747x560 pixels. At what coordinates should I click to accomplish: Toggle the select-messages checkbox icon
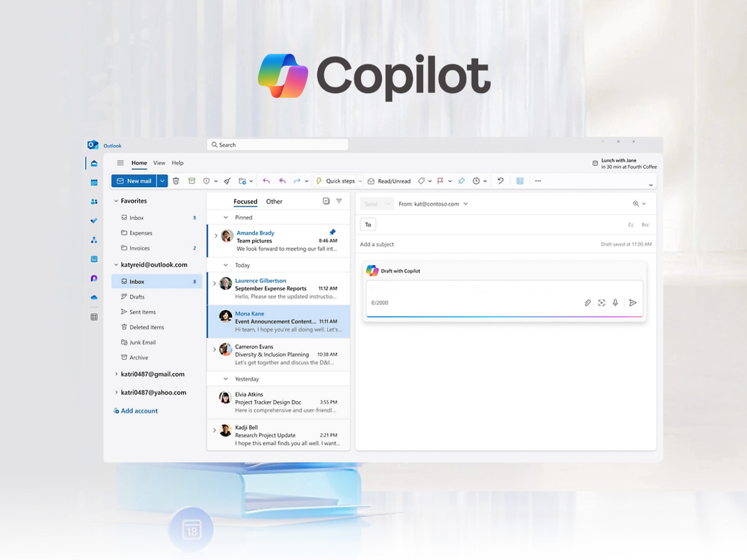[x=326, y=201]
